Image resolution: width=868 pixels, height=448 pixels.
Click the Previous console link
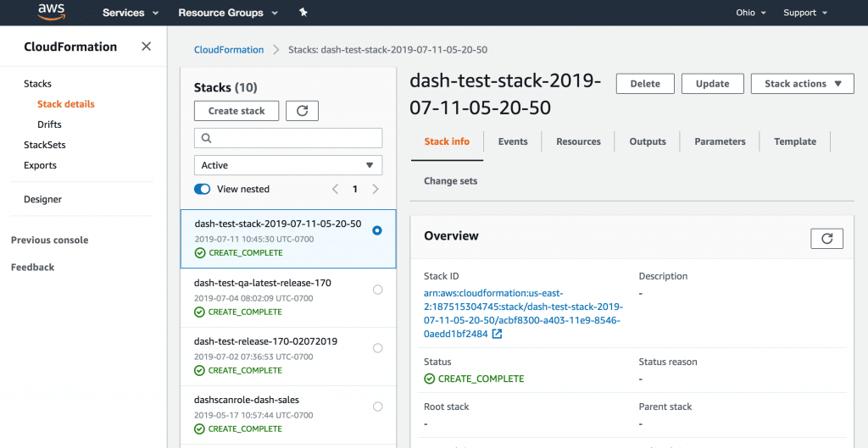tap(50, 240)
